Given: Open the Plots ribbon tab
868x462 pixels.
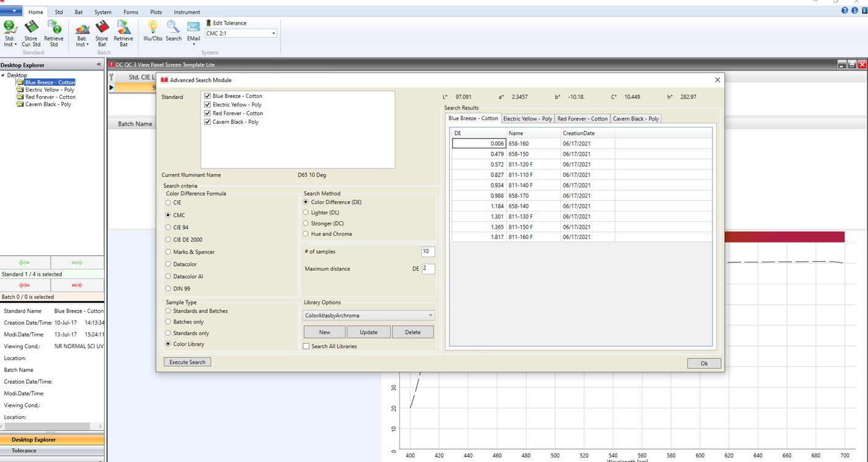Looking at the screenshot, I should pyautogui.click(x=156, y=12).
